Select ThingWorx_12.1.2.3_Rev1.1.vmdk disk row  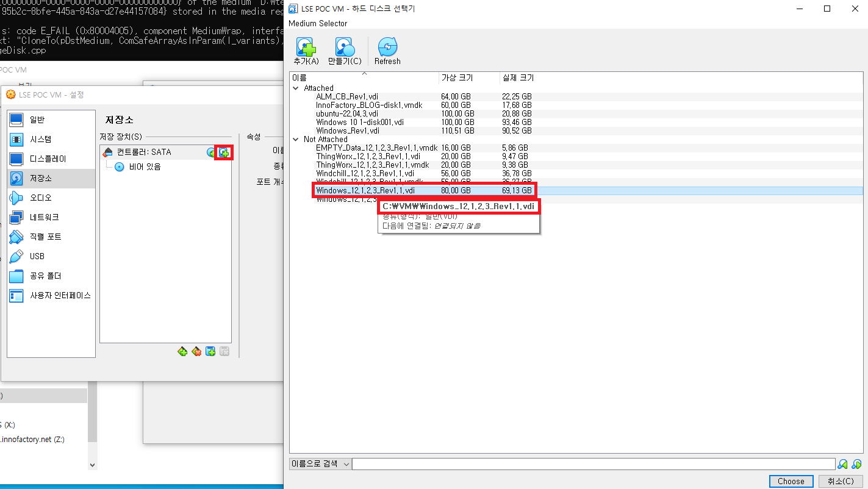(x=576, y=165)
